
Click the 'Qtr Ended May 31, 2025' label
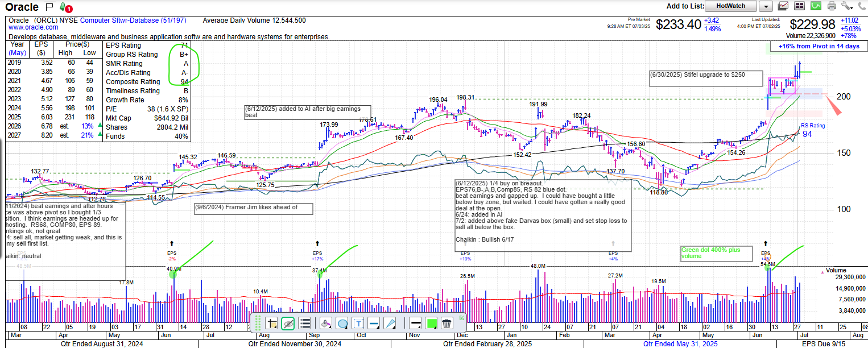pos(679,344)
